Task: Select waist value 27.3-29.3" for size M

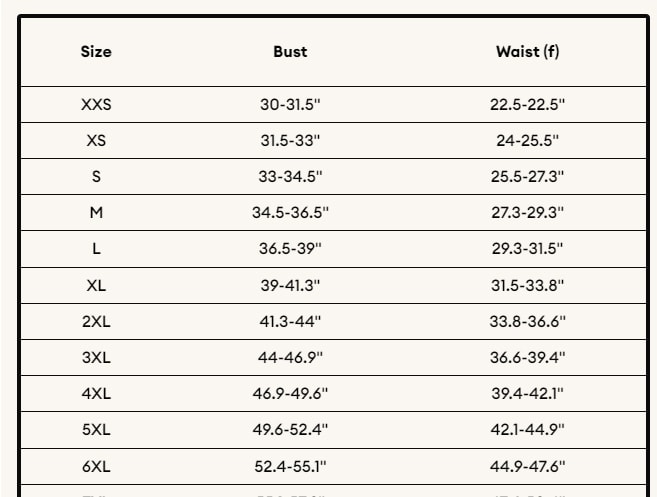Action: [x=527, y=212]
